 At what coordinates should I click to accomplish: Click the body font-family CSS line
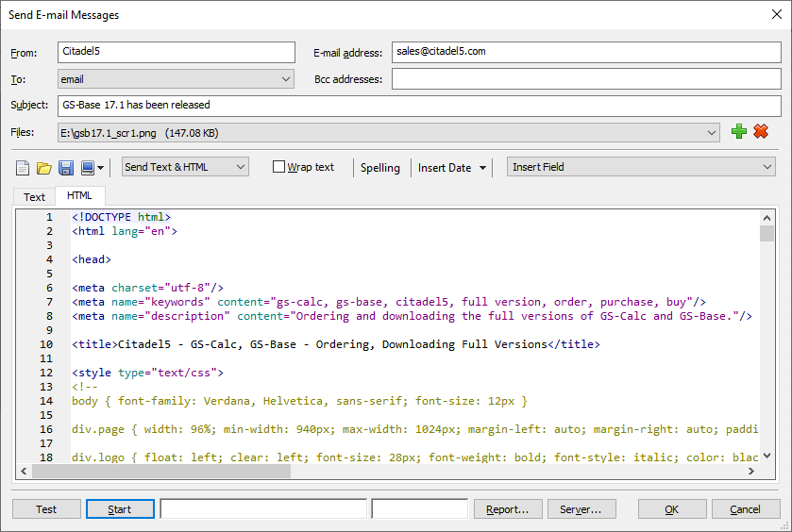299,401
